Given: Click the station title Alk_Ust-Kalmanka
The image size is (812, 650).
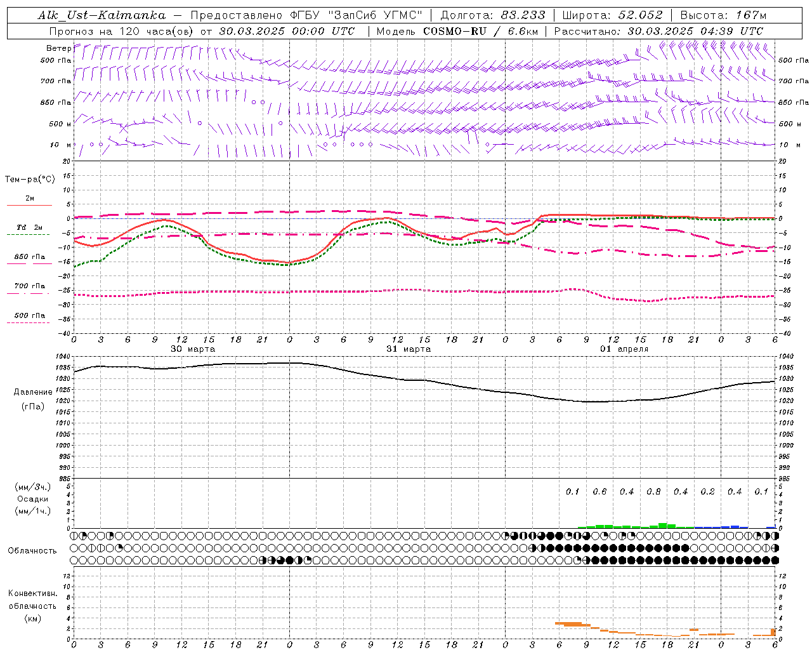Looking at the screenshot, I should click(101, 15).
